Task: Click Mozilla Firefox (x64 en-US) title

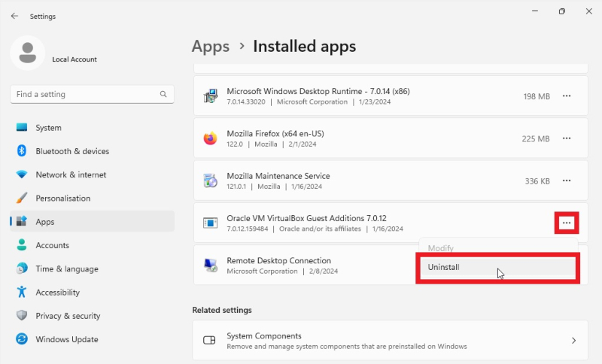Action: pyautogui.click(x=275, y=133)
